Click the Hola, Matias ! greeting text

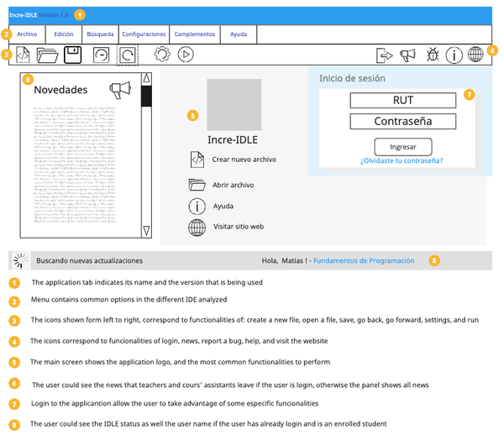pyautogui.click(x=285, y=260)
